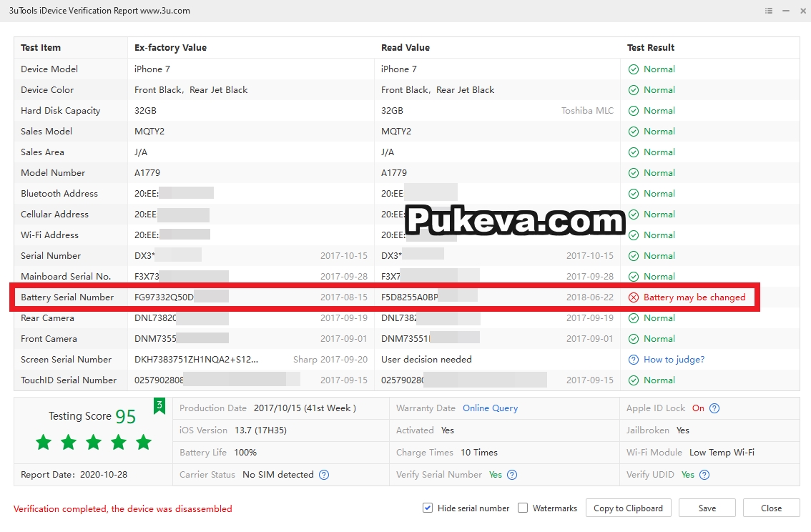Click the Bluetooth Address check icon
Viewport: 811px width, 532px height.
coord(633,194)
